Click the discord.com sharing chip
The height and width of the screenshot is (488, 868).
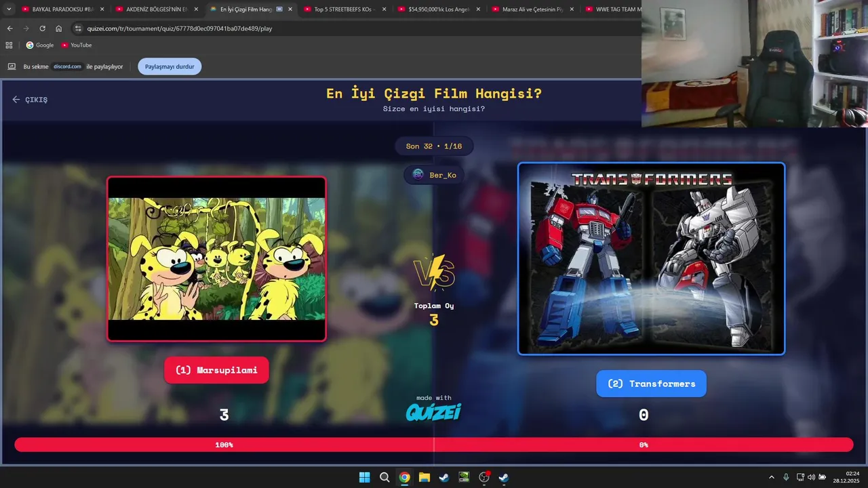(x=67, y=66)
